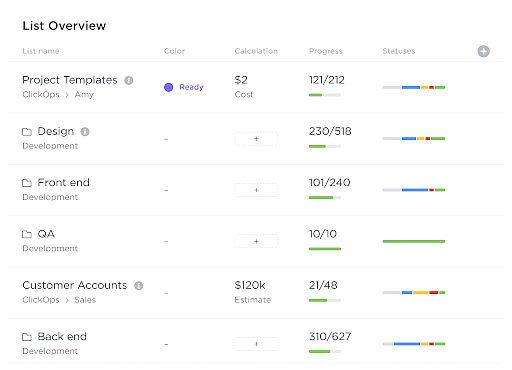
Task: Open info icon next to Project Templates
Action: tap(129, 80)
